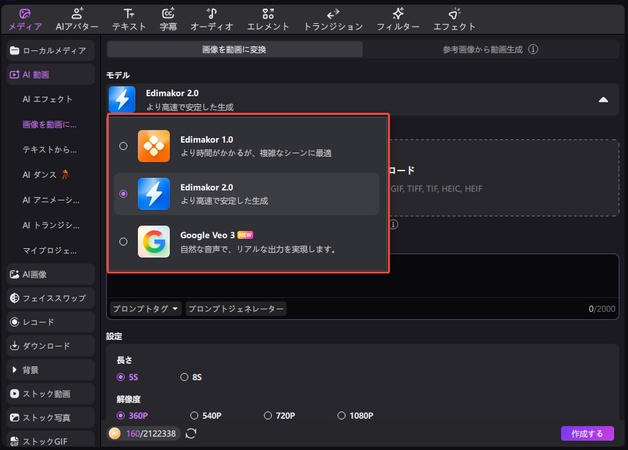Click the NEW badge on Google Veo 3
This screenshot has height=450, width=628.
[x=245, y=235]
